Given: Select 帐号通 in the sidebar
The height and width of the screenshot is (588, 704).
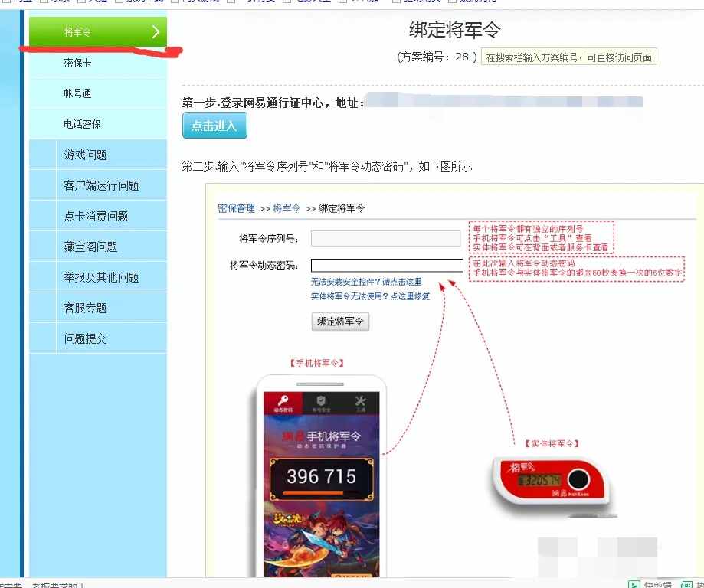Looking at the screenshot, I should pyautogui.click(x=98, y=93).
